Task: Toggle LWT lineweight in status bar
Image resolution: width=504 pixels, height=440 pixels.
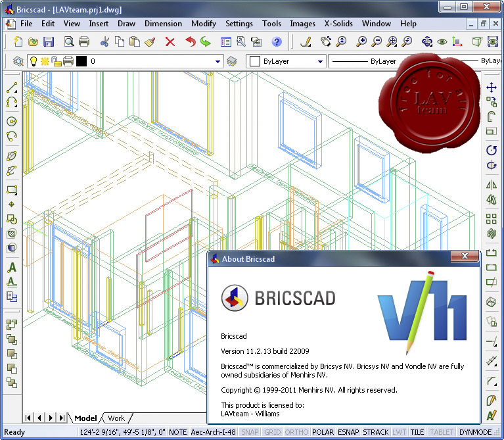Action: tap(400, 432)
